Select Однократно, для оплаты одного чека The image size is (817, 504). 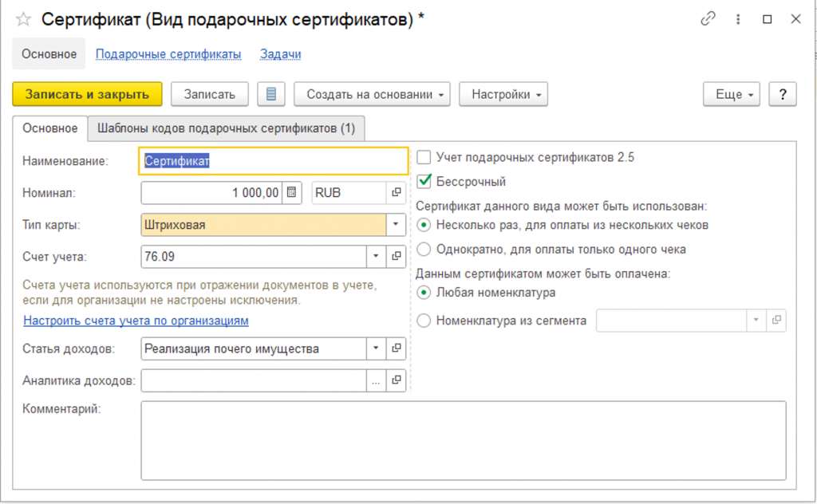click(x=424, y=250)
